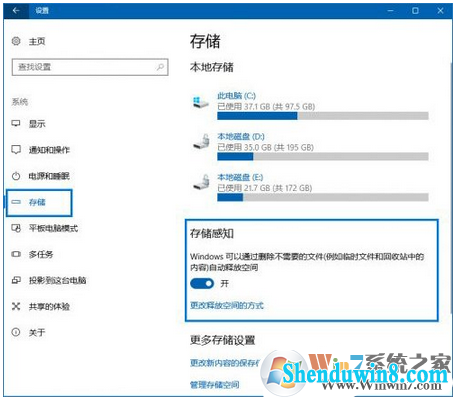Close the 设置 window
Screen dimensions: 458x399
coord(440,11)
